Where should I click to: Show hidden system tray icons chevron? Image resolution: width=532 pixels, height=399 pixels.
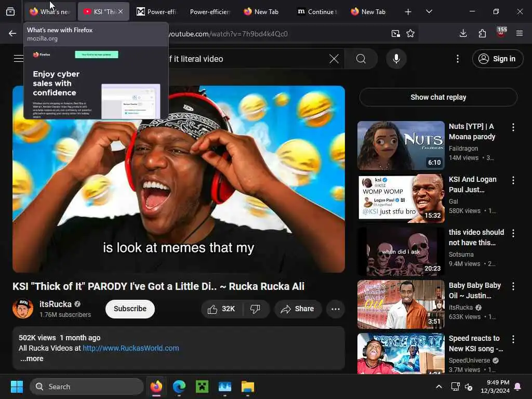[x=438, y=387]
